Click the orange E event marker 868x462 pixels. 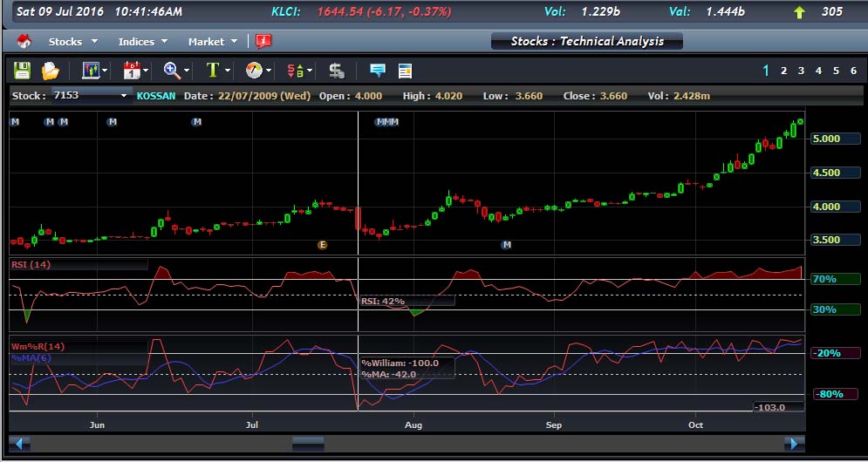pyautogui.click(x=322, y=245)
